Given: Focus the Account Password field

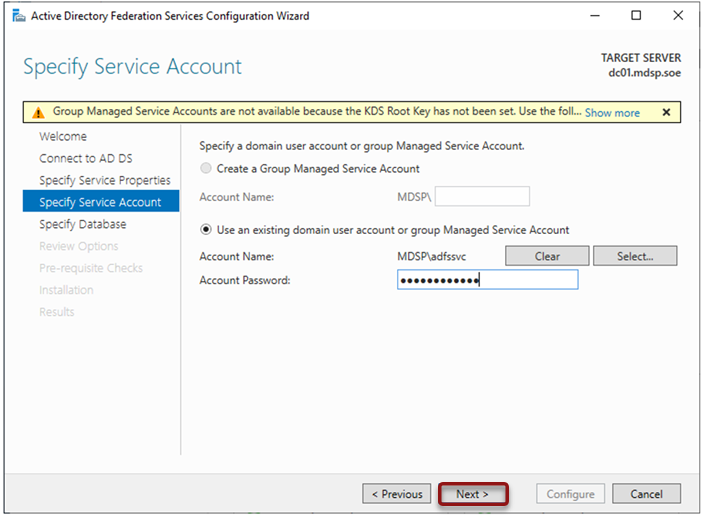Looking at the screenshot, I should (x=488, y=280).
